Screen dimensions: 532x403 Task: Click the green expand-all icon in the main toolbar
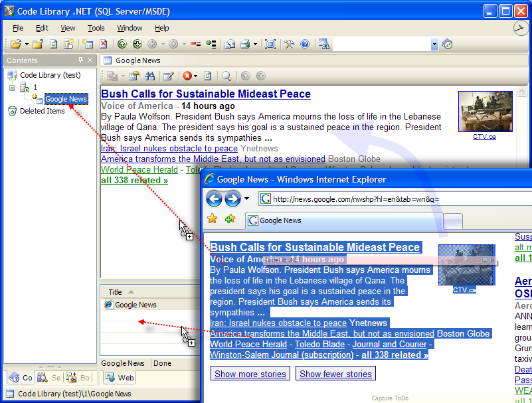pos(211,44)
